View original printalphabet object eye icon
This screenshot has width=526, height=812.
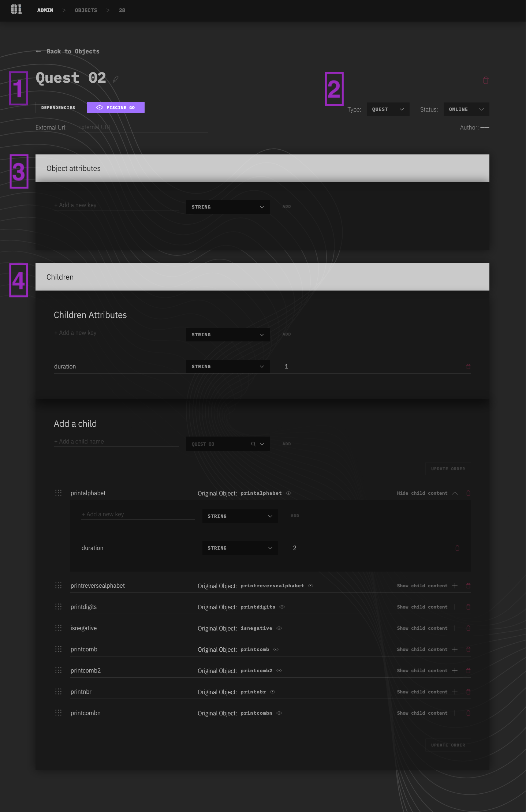(288, 493)
